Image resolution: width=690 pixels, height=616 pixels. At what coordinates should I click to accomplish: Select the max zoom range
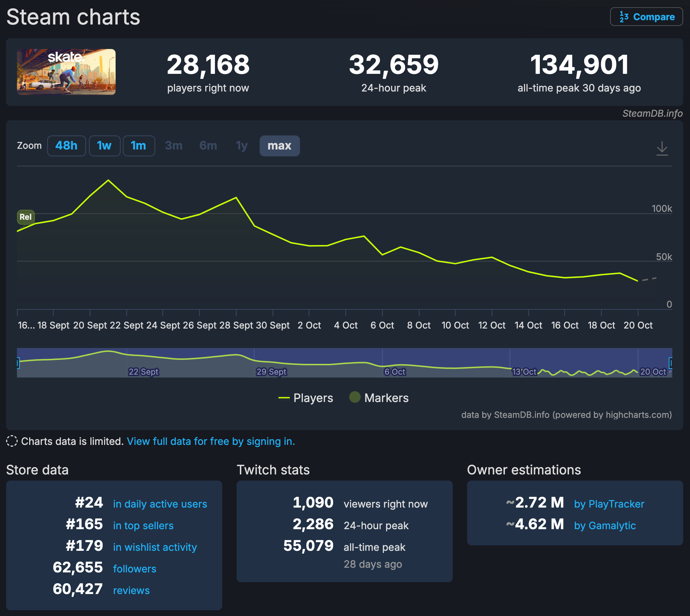click(279, 146)
